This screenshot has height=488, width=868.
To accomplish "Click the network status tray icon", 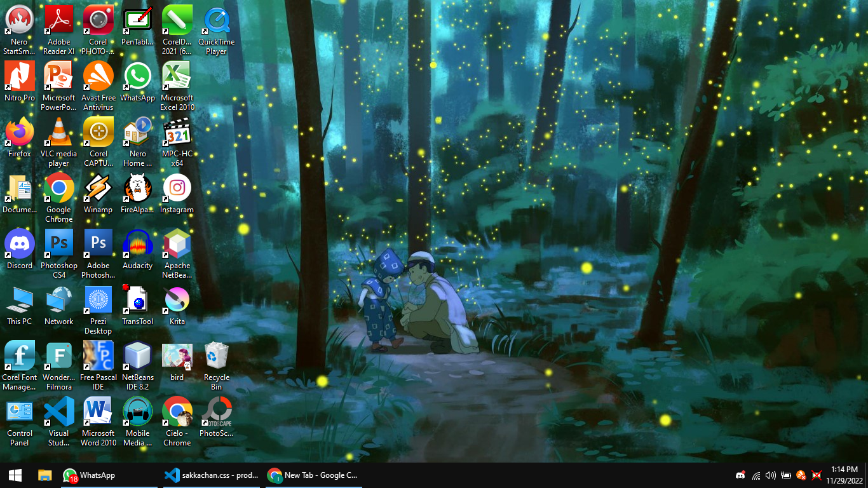I will pyautogui.click(x=756, y=475).
